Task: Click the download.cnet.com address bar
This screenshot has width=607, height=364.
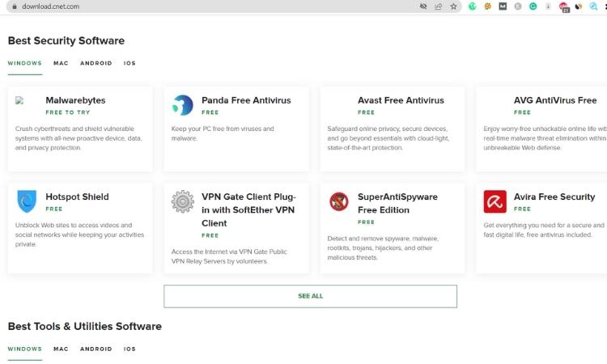Action: tap(234, 6)
